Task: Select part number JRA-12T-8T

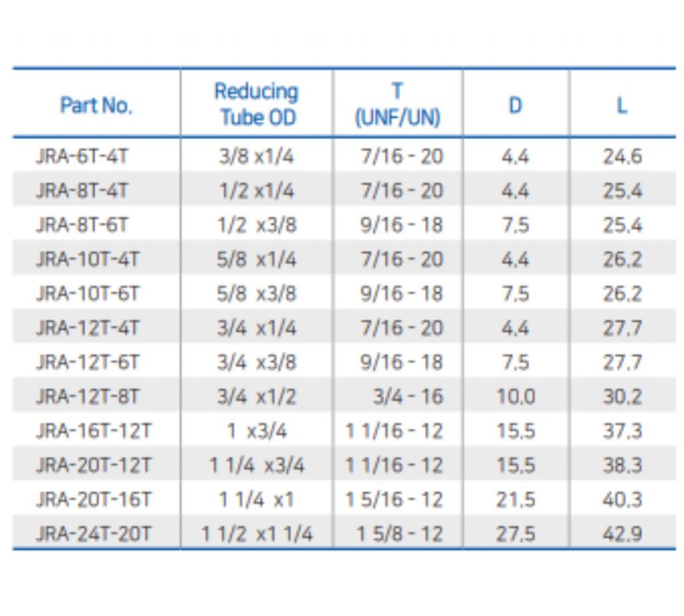Action: pos(88,397)
